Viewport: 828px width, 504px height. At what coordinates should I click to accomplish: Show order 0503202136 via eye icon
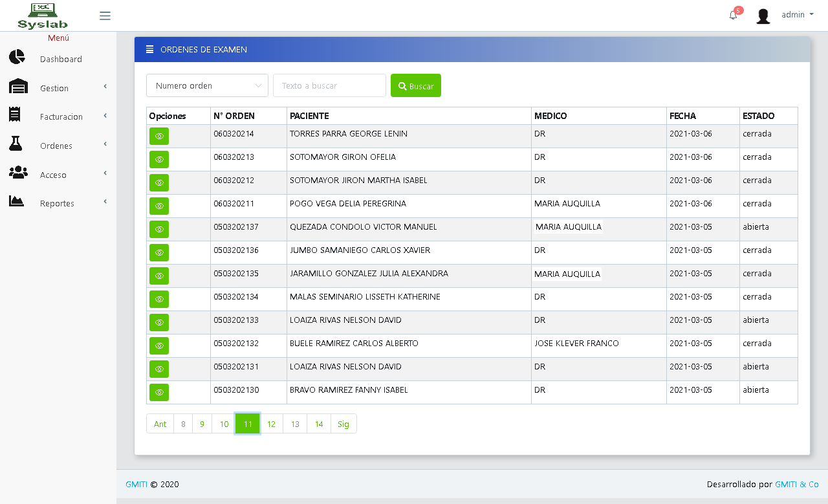(159, 252)
